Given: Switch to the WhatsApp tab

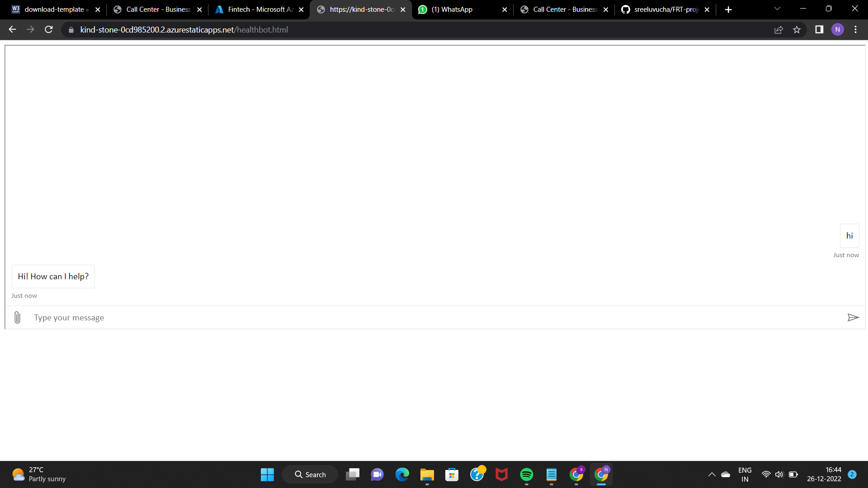Looking at the screenshot, I should [457, 9].
